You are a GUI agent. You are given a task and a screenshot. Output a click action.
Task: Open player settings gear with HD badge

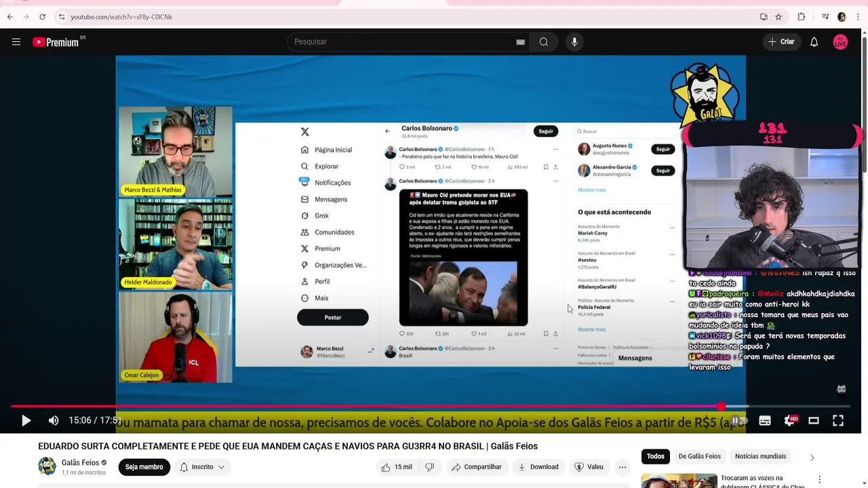click(790, 421)
